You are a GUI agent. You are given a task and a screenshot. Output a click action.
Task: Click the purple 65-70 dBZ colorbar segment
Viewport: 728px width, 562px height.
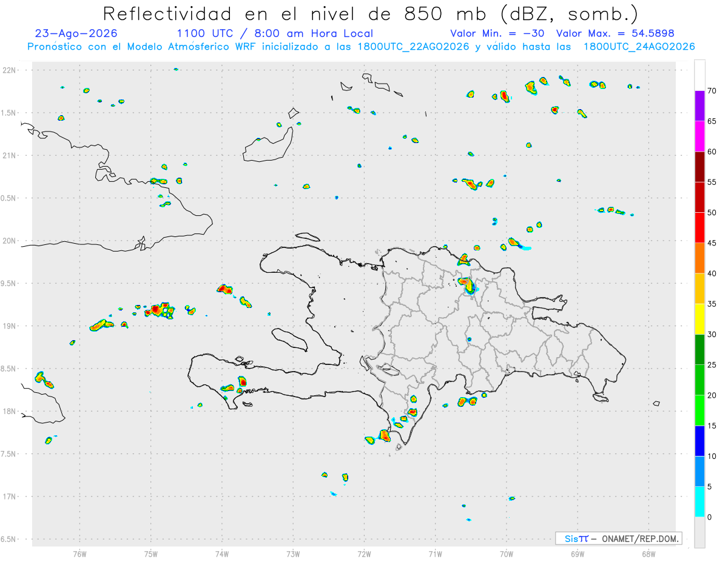tap(699, 106)
